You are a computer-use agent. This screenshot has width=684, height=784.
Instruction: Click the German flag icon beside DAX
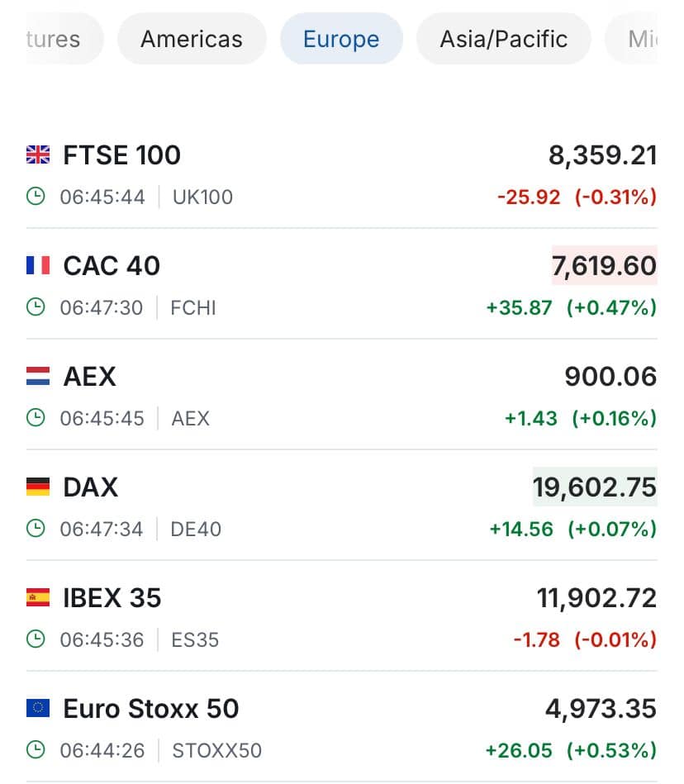point(38,487)
